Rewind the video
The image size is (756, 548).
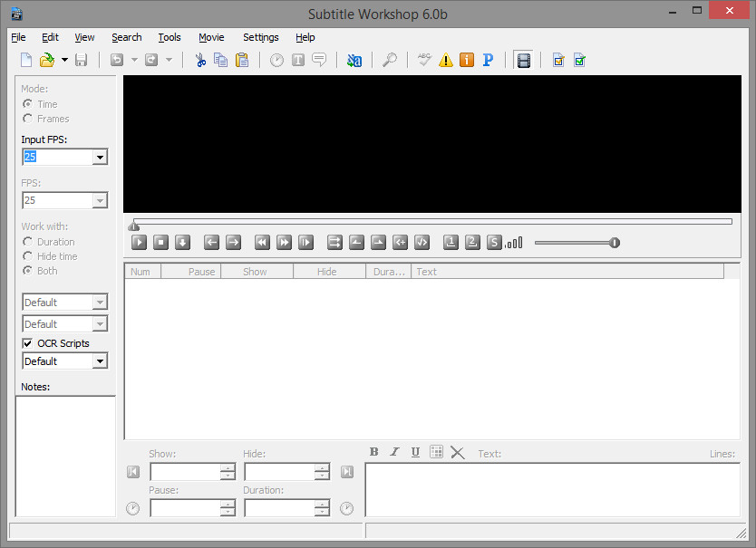tap(262, 243)
